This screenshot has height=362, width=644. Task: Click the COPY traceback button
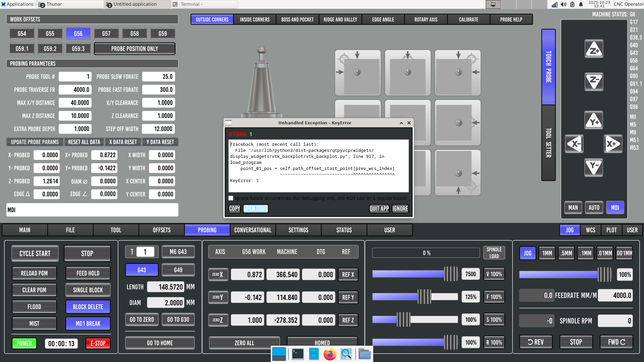click(x=234, y=208)
